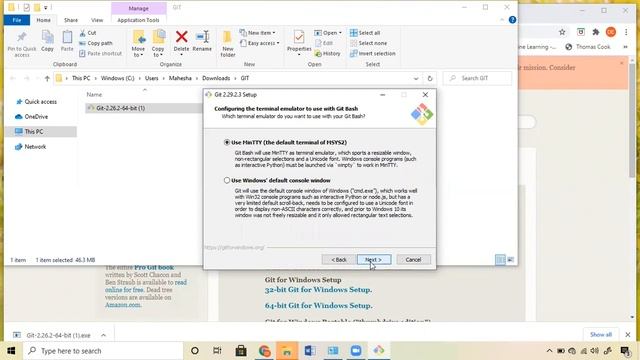Click Copy path in ribbon
The width and height of the screenshot is (640, 360).
(x=96, y=43)
